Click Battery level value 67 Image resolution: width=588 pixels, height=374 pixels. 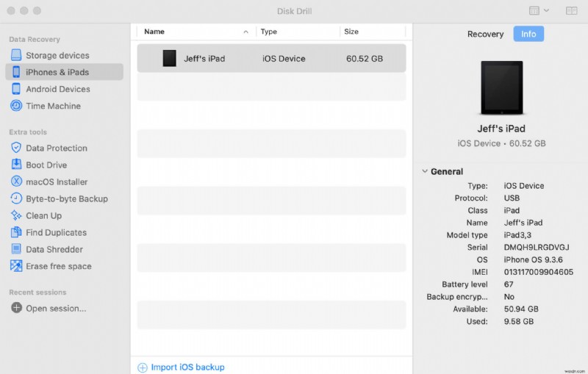tap(508, 284)
